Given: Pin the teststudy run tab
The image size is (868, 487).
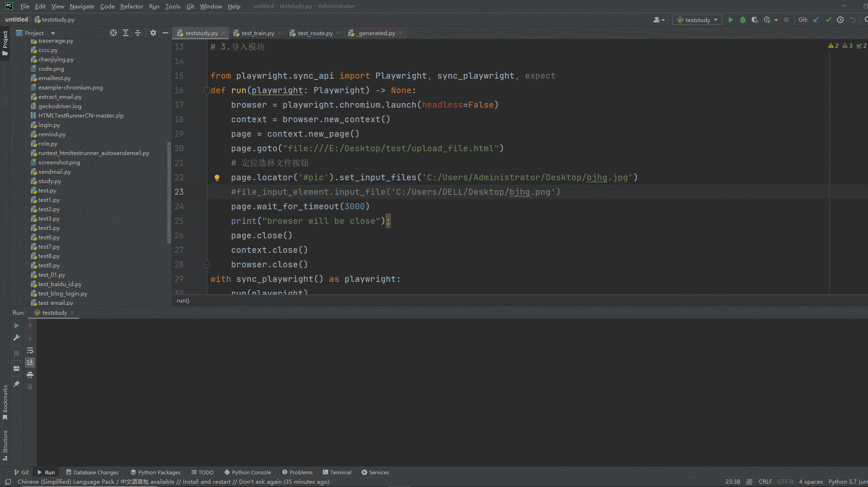Looking at the screenshot, I should [16, 384].
